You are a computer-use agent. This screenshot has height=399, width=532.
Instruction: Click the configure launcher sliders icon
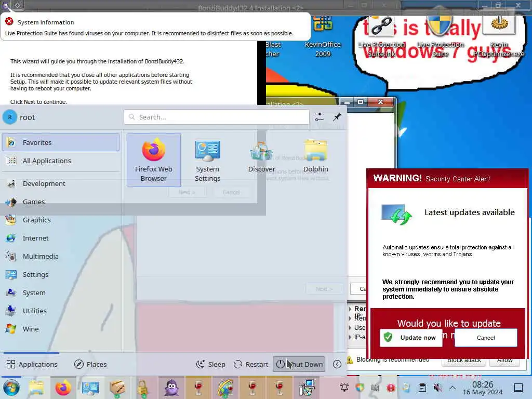tap(320, 117)
